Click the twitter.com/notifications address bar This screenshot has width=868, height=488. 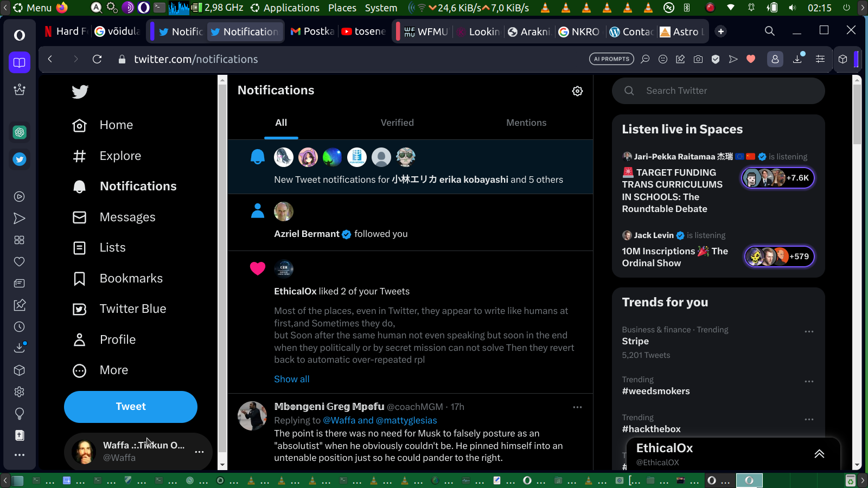coord(196,59)
